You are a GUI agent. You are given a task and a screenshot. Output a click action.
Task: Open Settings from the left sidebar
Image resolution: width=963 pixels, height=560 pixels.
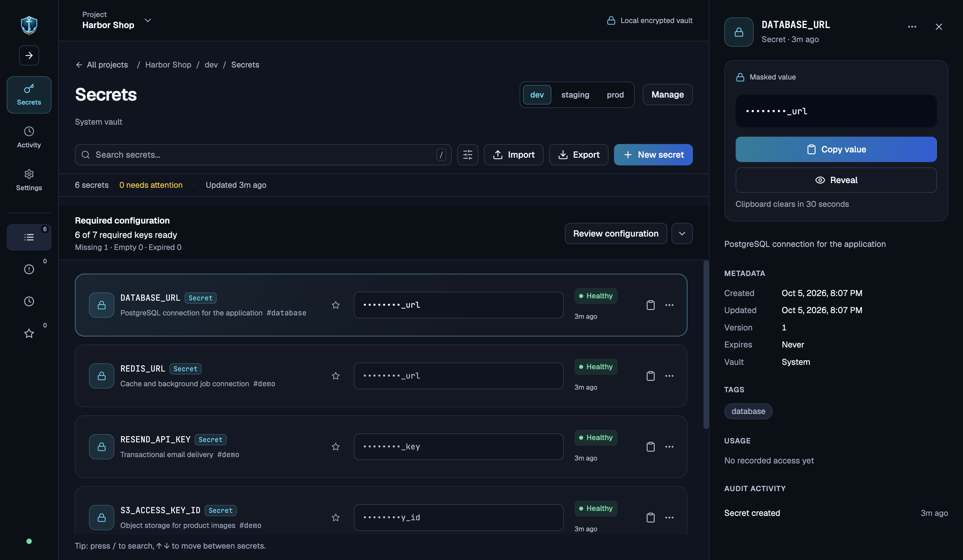click(x=29, y=180)
